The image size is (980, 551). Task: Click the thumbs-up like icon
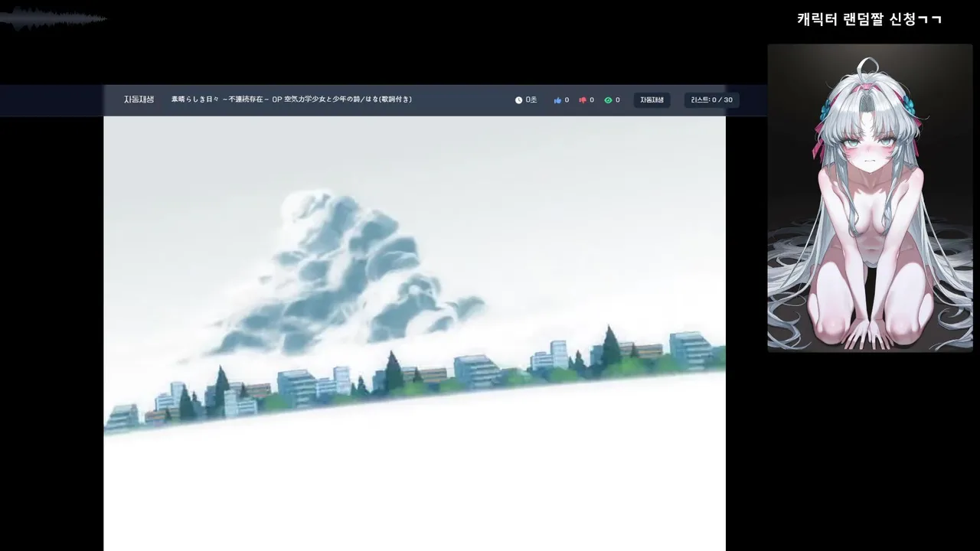point(557,100)
